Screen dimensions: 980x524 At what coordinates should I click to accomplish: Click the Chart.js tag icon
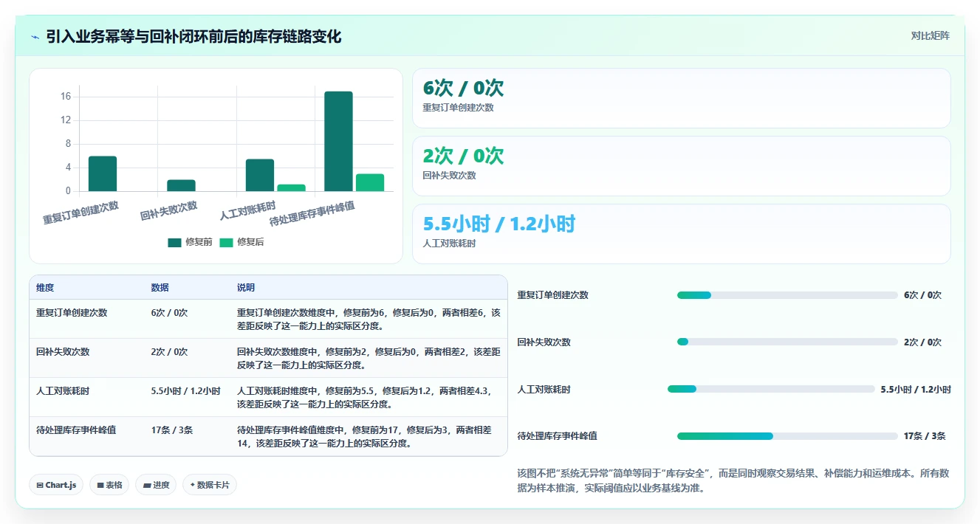pyautogui.click(x=40, y=485)
